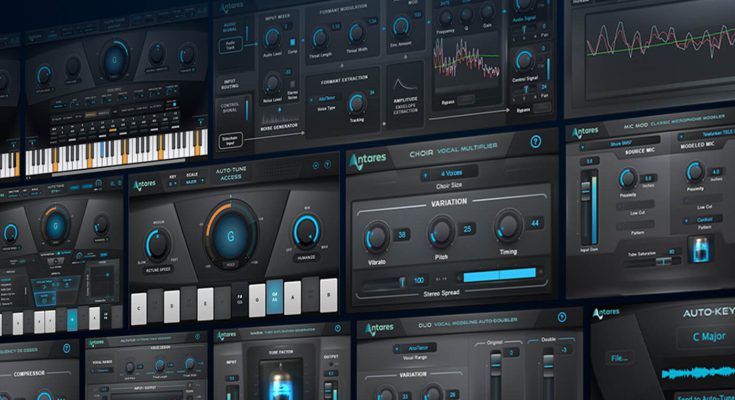Click the De-Esser help question-mark icon

[x=65, y=348]
